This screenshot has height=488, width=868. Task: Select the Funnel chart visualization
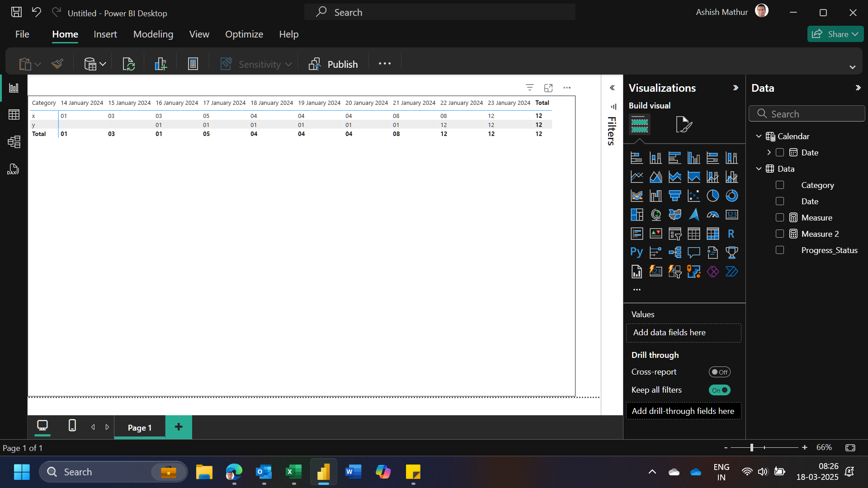point(675,196)
